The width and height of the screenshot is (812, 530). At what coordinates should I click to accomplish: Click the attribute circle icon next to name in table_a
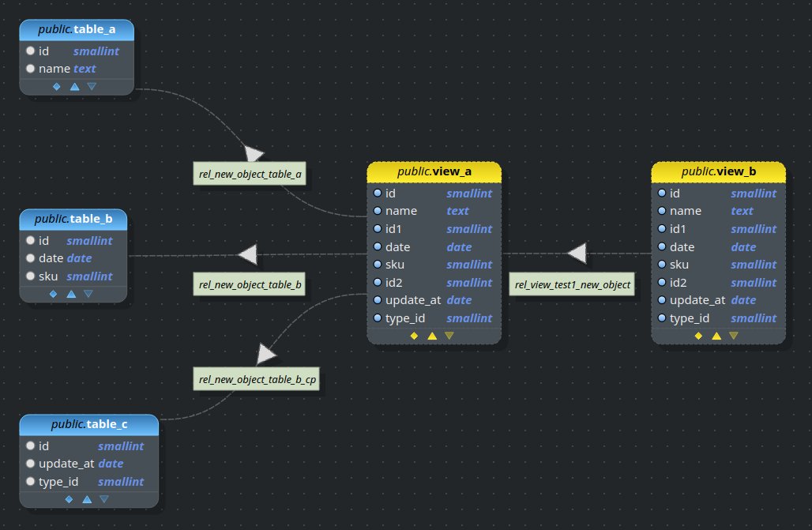(x=30, y=69)
